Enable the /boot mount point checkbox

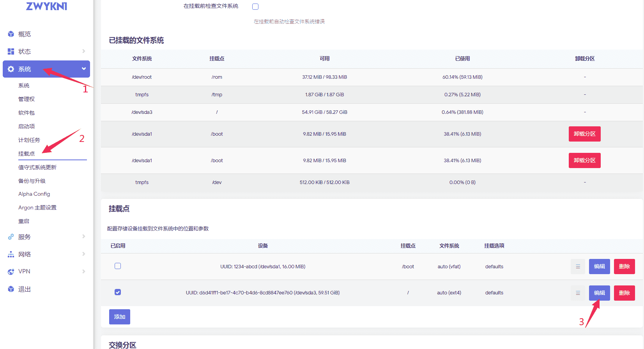pos(118,266)
